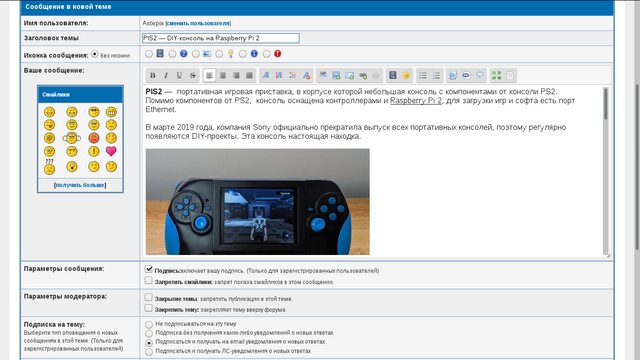The width and height of the screenshot is (640, 360).
Task: Enable 'Запретить смайлики' checkbox
Action: point(149,280)
